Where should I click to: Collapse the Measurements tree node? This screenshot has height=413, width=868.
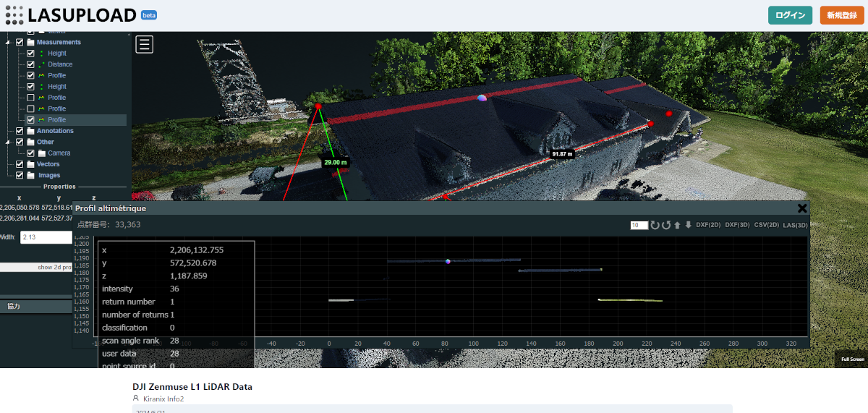click(x=9, y=42)
